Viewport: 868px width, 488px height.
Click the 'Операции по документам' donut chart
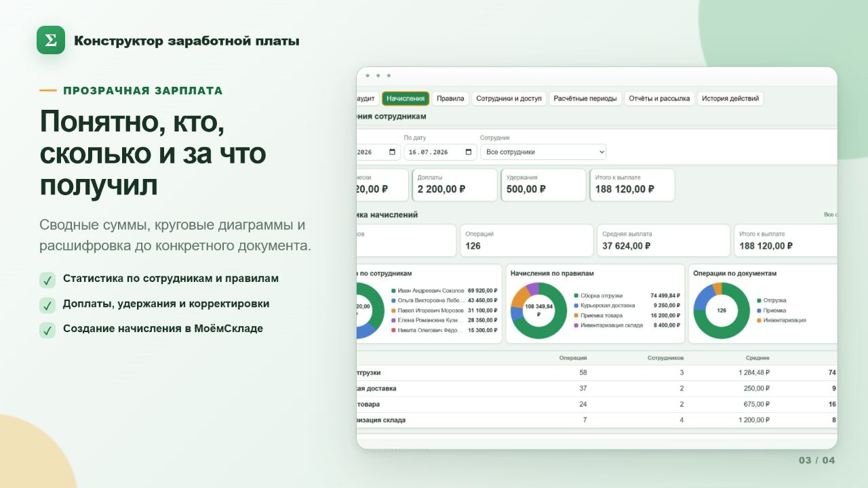[x=722, y=310]
